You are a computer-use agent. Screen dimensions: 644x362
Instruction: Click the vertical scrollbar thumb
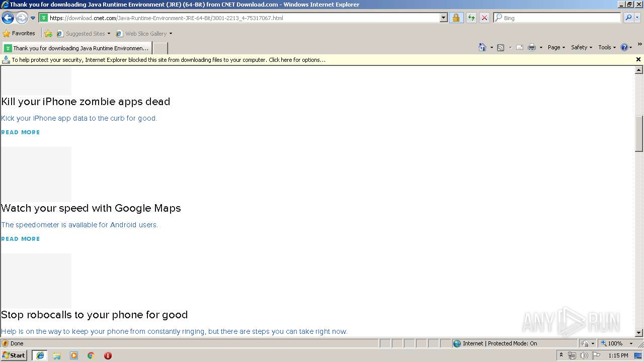(x=639, y=133)
